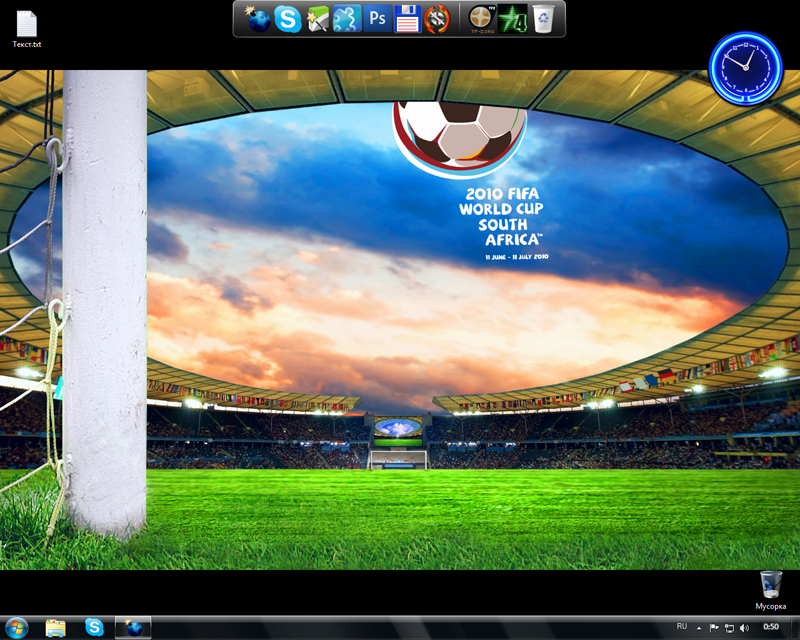This screenshot has width=800, height=640.
Task: Open the Recycle Bin in top dock
Action: click(x=542, y=18)
